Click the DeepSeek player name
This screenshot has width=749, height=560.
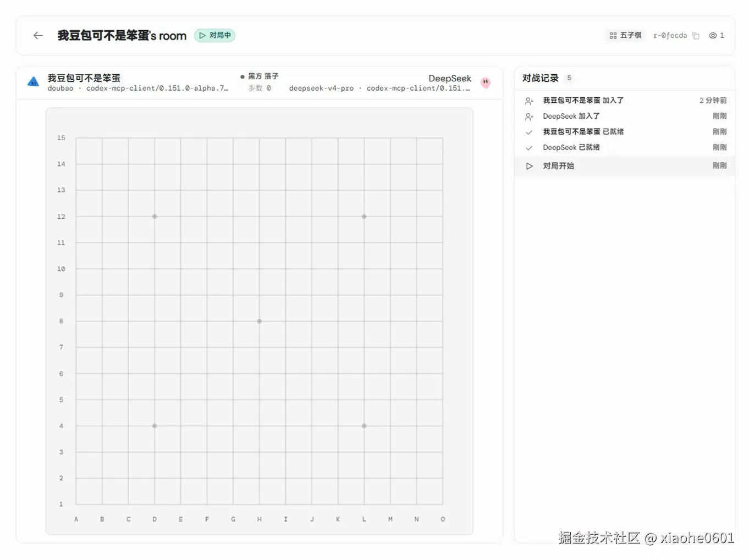[450, 78]
